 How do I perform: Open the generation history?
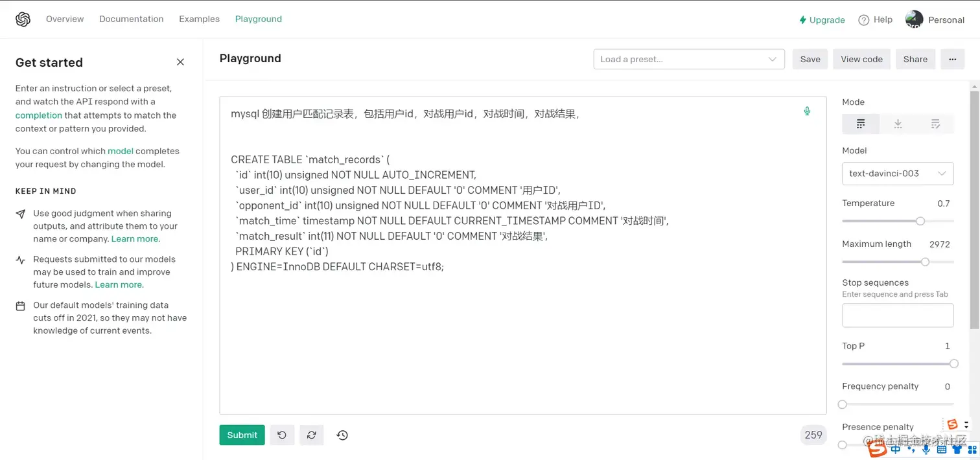click(342, 435)
